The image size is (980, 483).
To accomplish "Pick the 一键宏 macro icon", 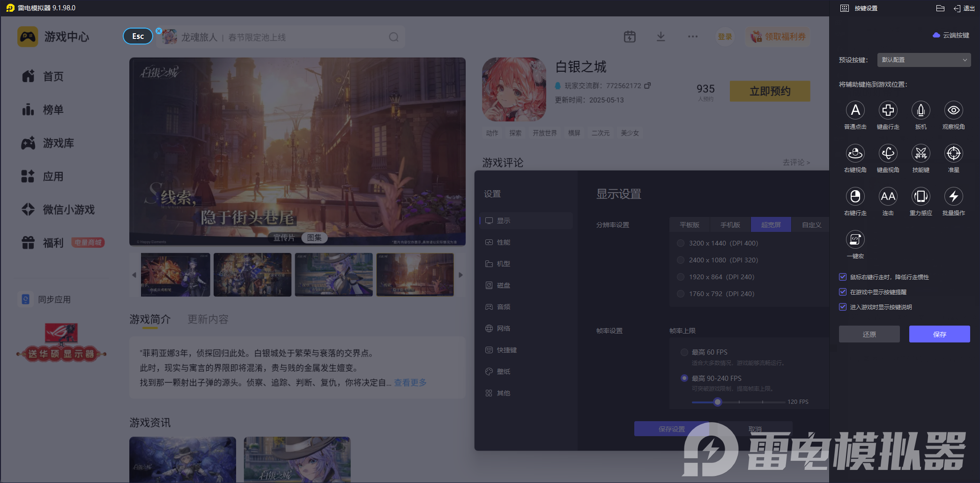I will click(855, 240).
